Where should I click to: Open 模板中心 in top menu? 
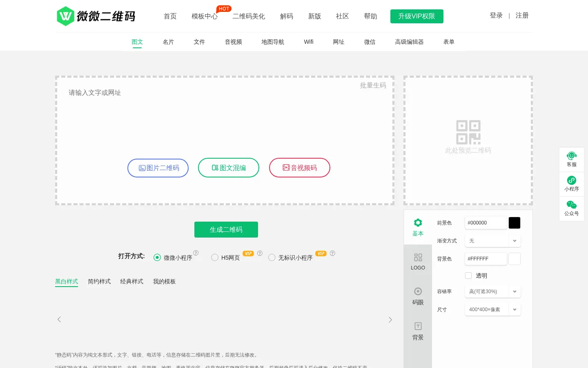pyautogui.click(x=205, y=16)
